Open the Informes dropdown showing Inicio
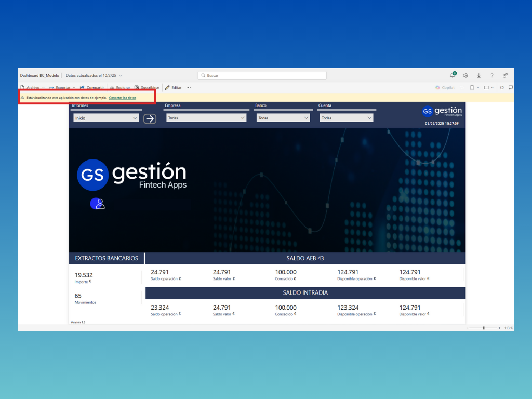Image resolution: width=532 pixels, height=399 pixels. click(106, 118)
